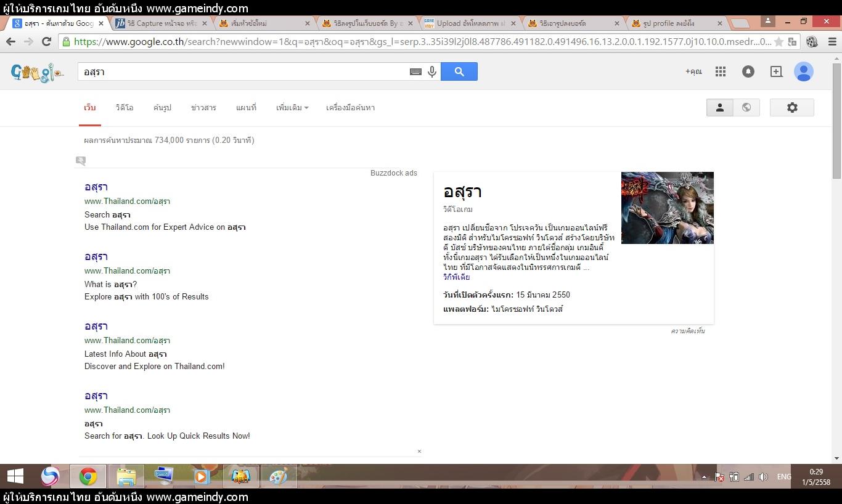Image resolution: width=842 pixels, height=504 pixels.
Task: Open the Google account avatar
Action: tap(803, 71)
